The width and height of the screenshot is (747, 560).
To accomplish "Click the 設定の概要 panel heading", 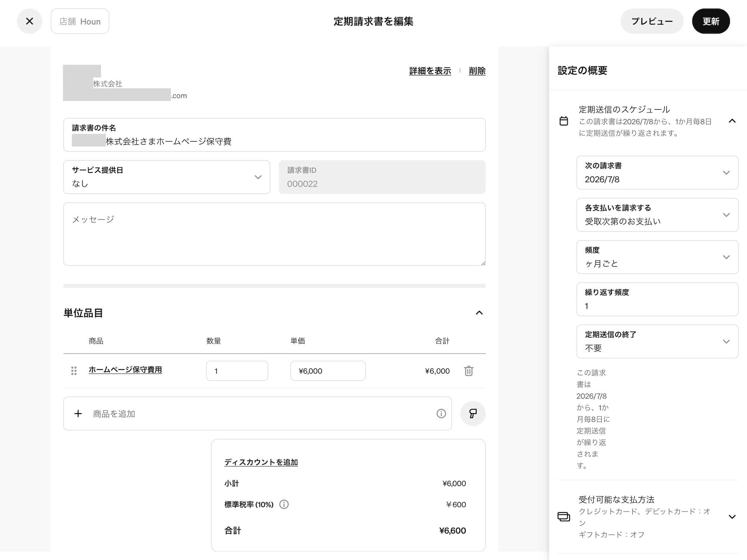I will pyautogui.click(x=582, y=71).
